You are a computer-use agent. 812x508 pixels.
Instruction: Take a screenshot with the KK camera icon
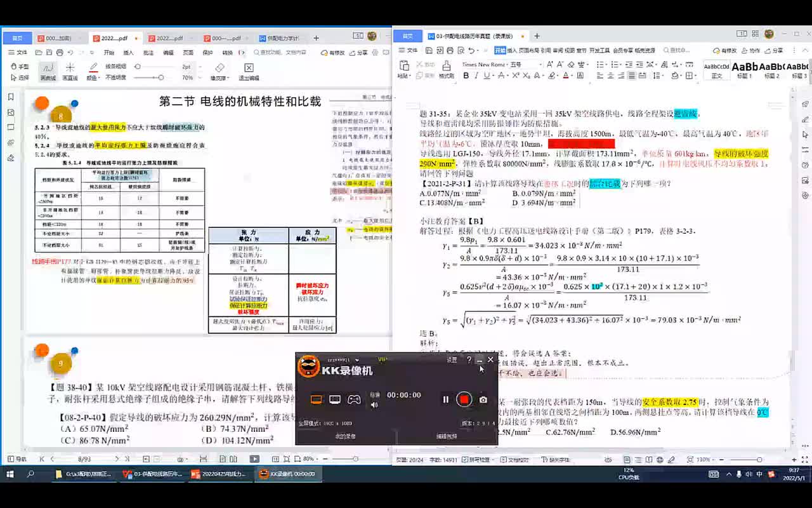click(x=483, y=399)
